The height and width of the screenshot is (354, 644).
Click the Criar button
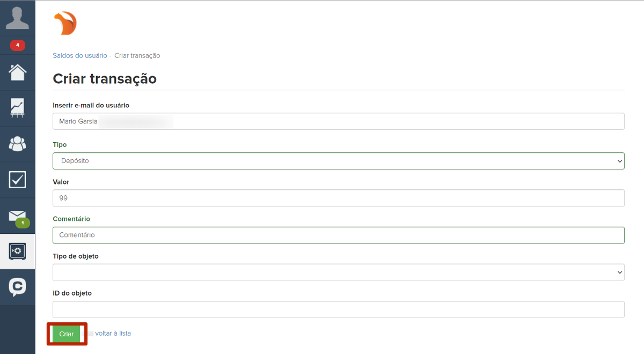click(67, 334)
